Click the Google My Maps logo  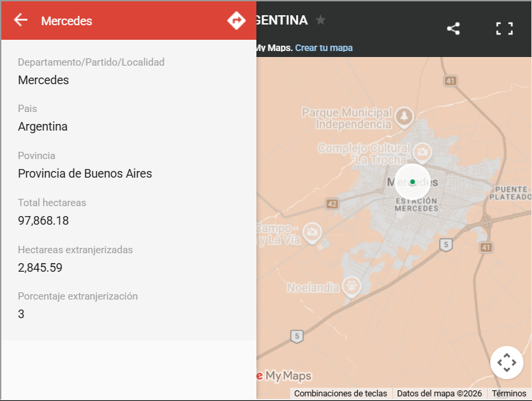pyautogui.click(x=284, y=376)
